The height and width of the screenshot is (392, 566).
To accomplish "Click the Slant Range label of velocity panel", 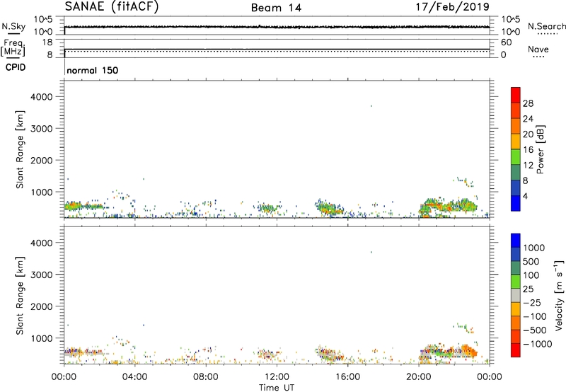I will click(20, 296).
